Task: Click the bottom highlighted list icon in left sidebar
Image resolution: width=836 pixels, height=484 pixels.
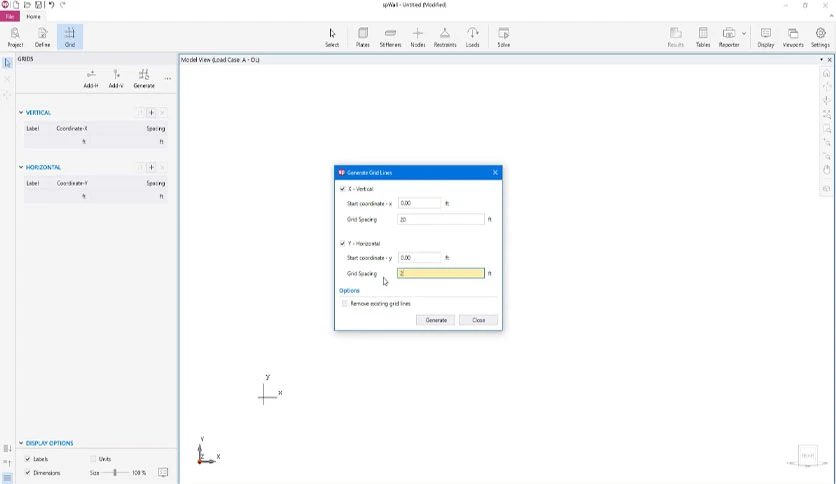Action: [7, 478]
